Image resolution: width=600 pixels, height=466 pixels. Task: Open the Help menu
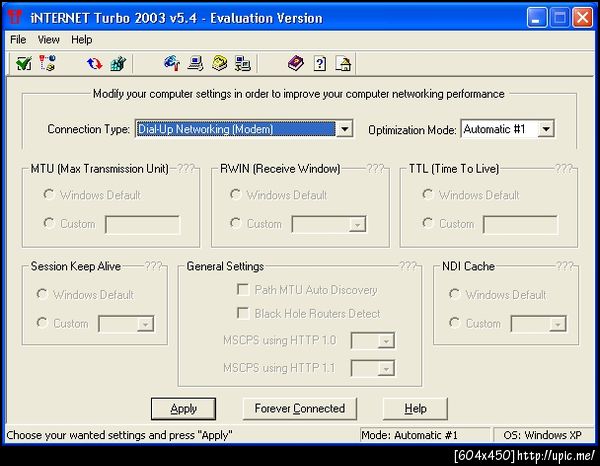pyautogui.click(x=82, y=39)
